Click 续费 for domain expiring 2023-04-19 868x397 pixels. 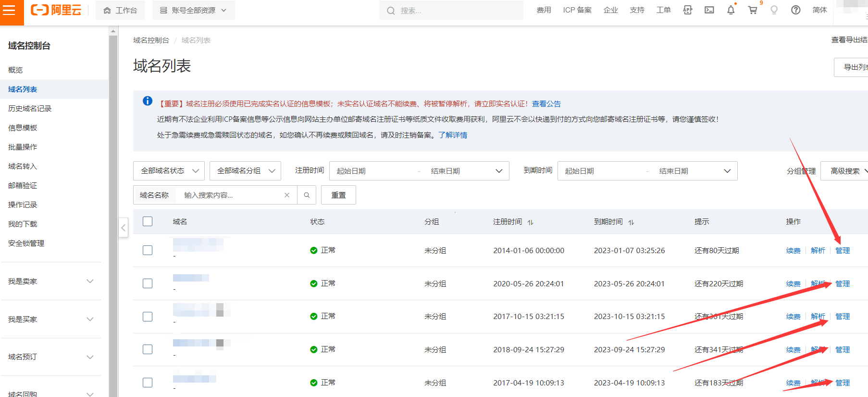point(794,383)
